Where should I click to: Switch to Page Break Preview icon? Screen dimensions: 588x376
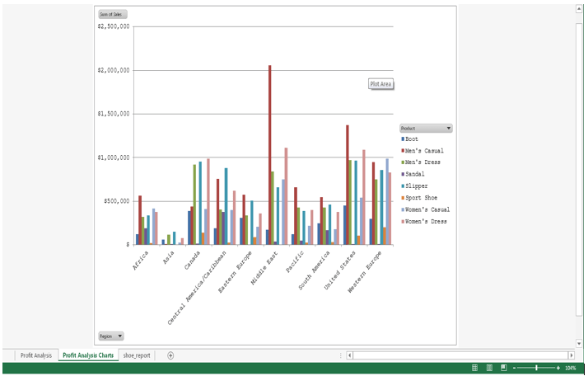coord(504,368)
